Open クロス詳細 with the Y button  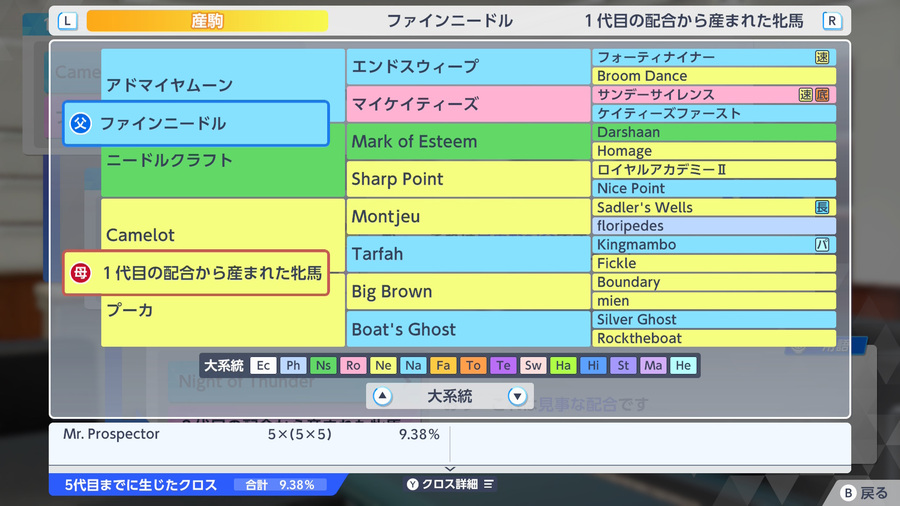pos(451,484)
